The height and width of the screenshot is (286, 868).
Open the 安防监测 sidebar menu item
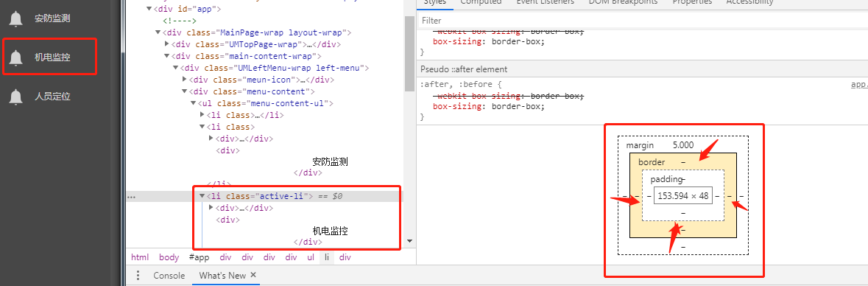(x=52, y=18)
